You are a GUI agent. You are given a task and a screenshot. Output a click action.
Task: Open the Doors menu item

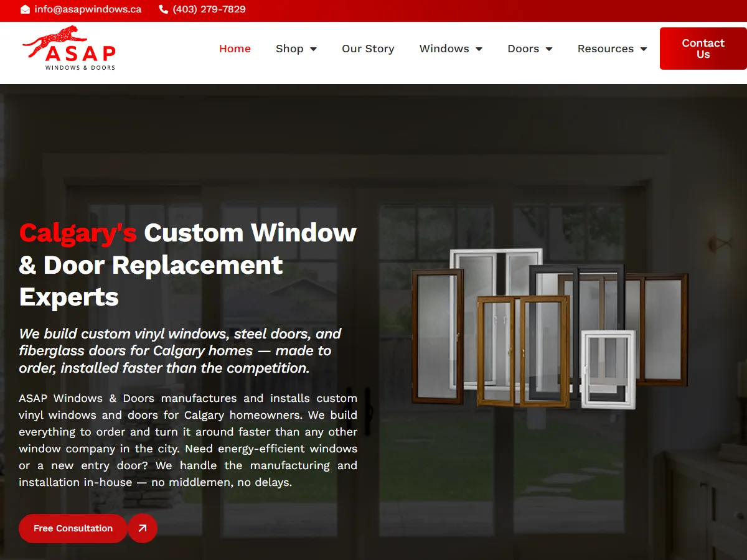click(x=523, y=49)
